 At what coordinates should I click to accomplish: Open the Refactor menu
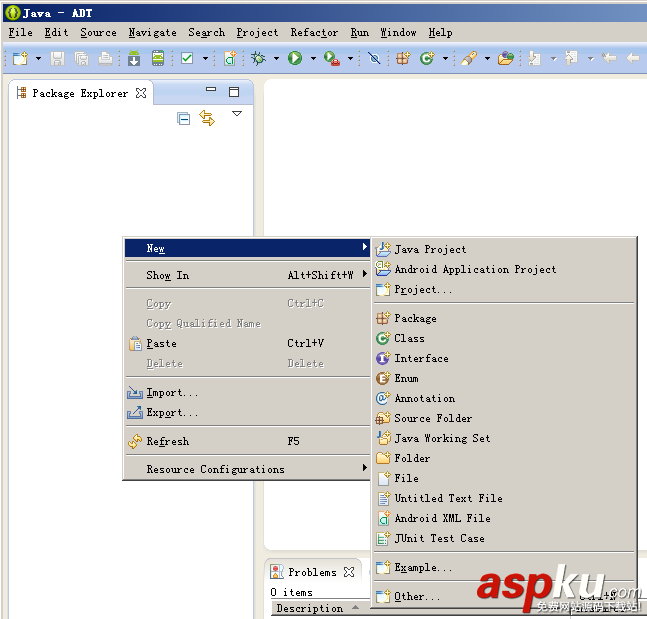coord(314,33)
